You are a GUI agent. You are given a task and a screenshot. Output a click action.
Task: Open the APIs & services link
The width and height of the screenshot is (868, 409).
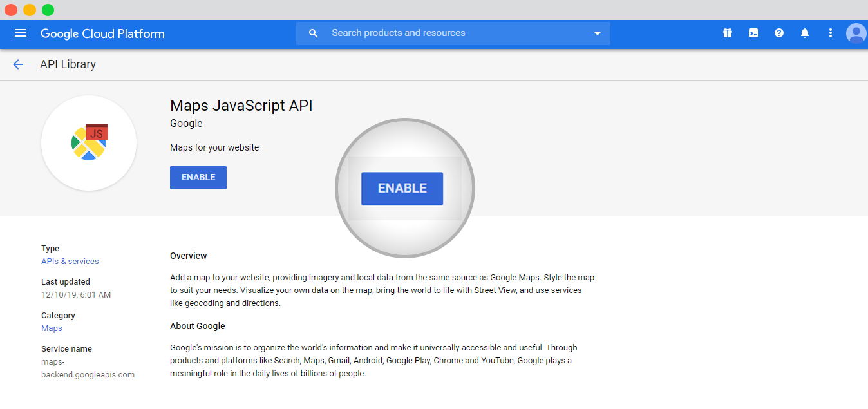70,262
